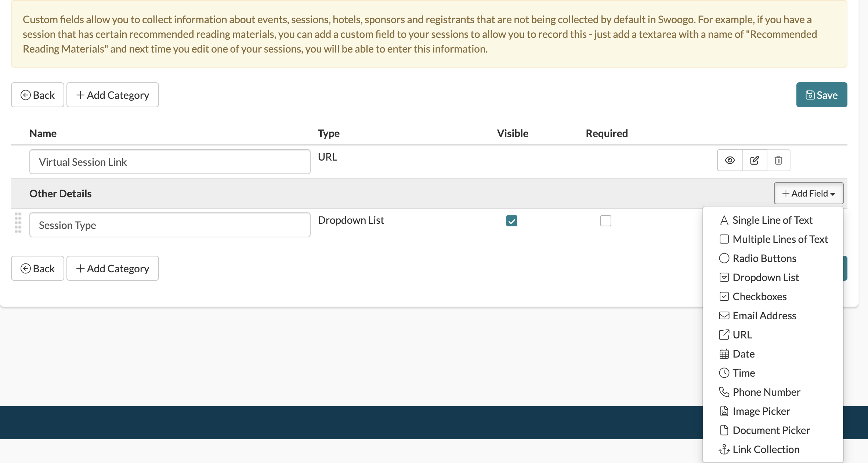Uncheck Visible for Session Type
Image resolution: width=868 pixels, height=463 pixels.
[x=512, y=220]
